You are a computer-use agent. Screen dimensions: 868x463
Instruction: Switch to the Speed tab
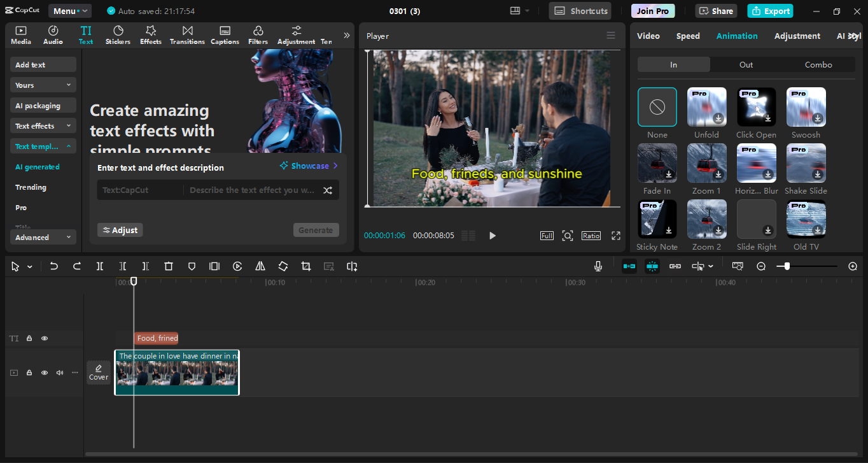tap(687, 36)
